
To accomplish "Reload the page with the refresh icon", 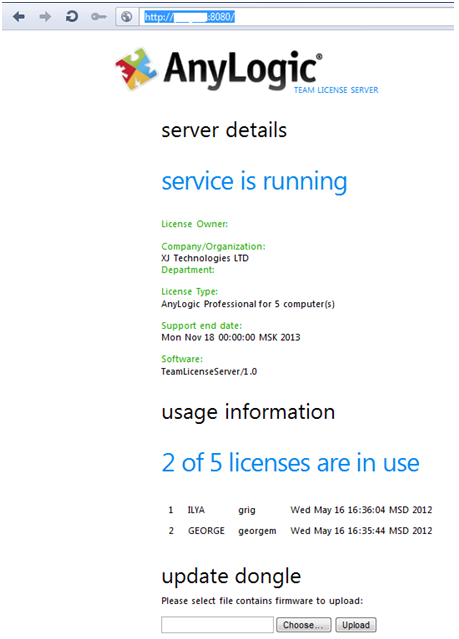I will pyautogui.click(x=72, y=17).
